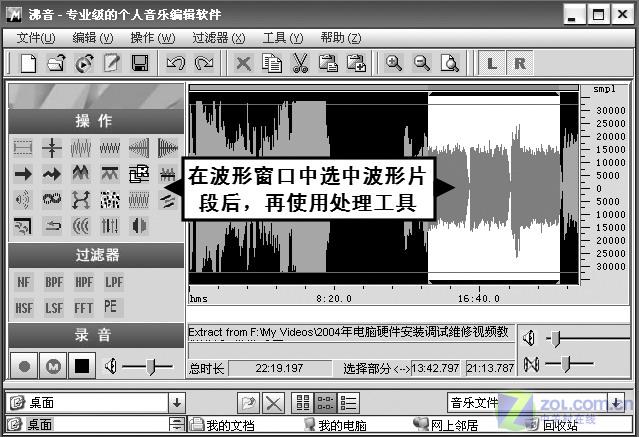The width and height of the screenshot is (639, 437).
Task: Redo the action with the toolbar arrow
Action: 204,63
